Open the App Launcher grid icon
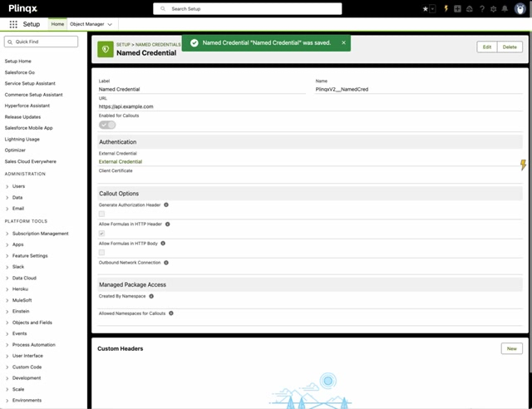This screenshot has width=532, height=409. tap(13, 24)
